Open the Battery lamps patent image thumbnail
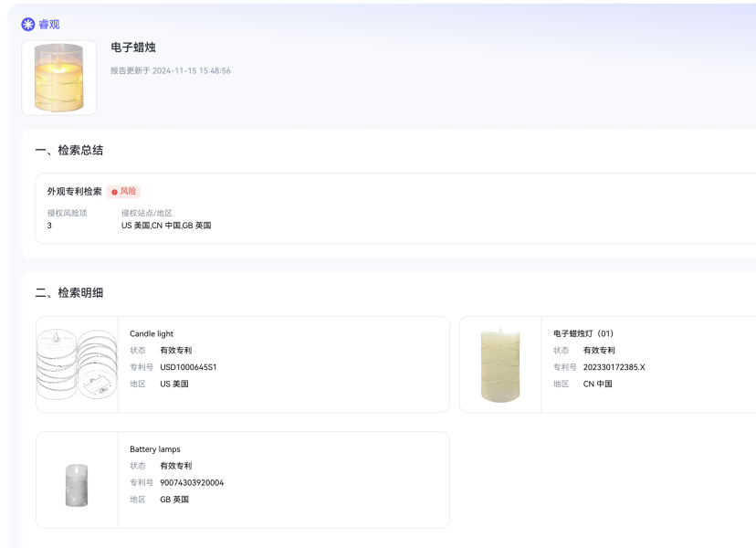 [x=77, y=485]
